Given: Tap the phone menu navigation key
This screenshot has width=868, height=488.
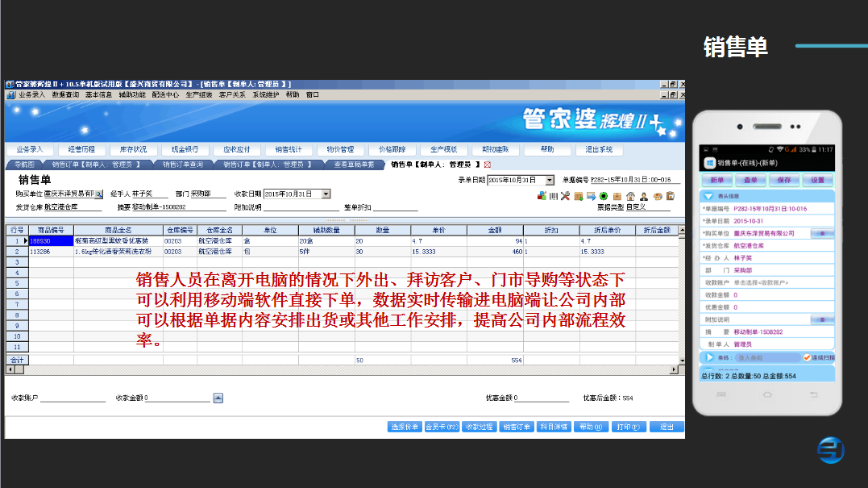Looking at the screenshot, I should 721,394.
